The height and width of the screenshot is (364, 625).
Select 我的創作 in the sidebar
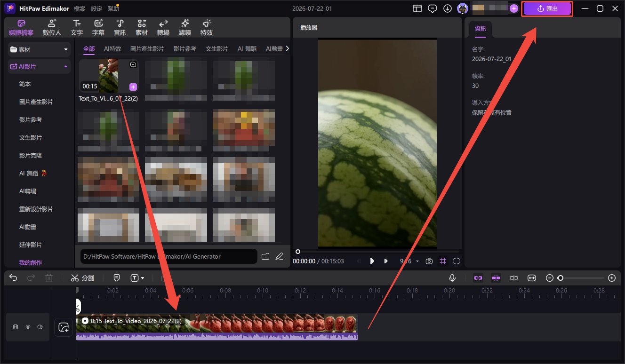coord(31,262)
